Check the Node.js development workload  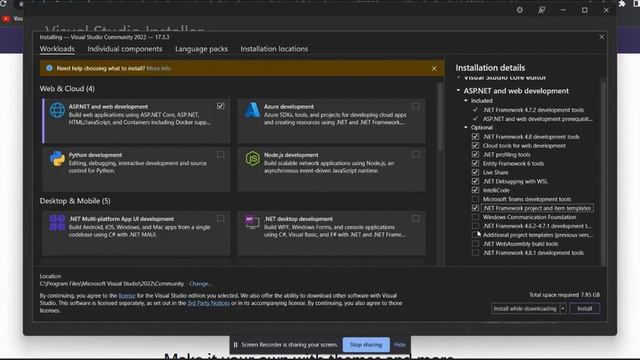pos(416,154)
